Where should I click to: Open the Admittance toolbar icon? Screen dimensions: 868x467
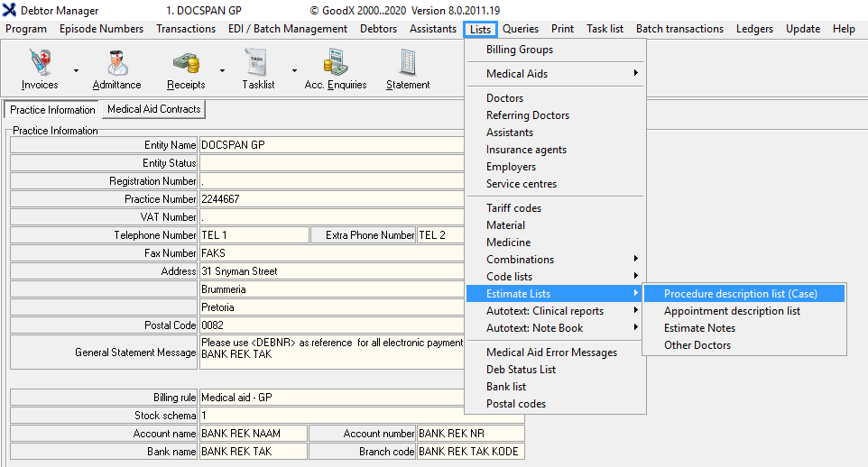click(x=116, y=63)
